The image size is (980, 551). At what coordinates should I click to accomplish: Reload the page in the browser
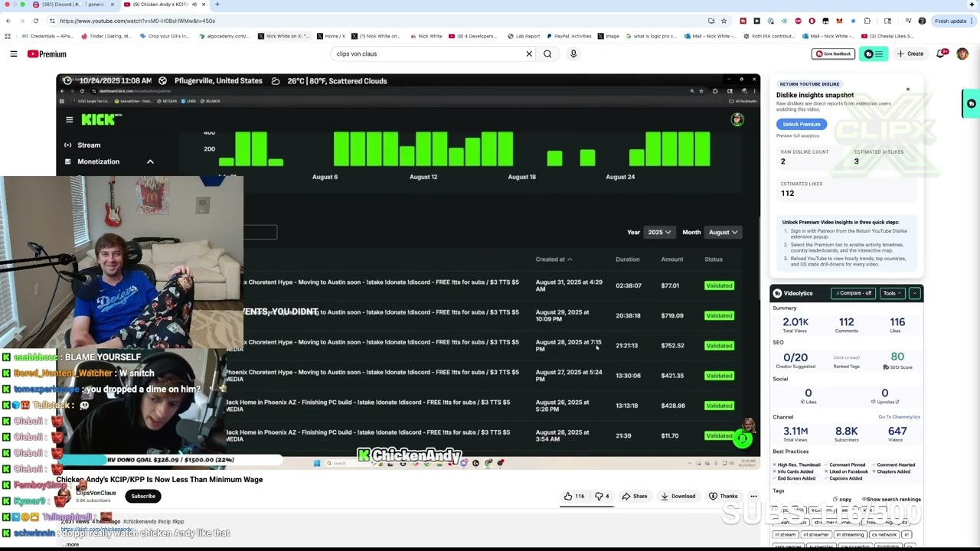(36, 21)
